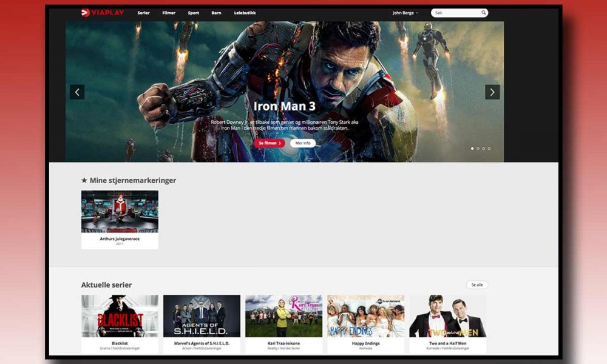
Task: Click the Viaplay logo
Action: click(103, 13)
